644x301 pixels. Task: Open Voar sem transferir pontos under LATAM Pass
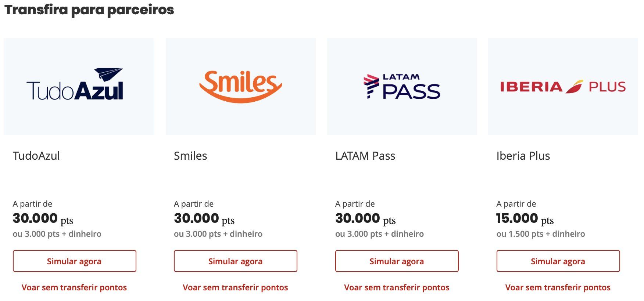point(397,287)
